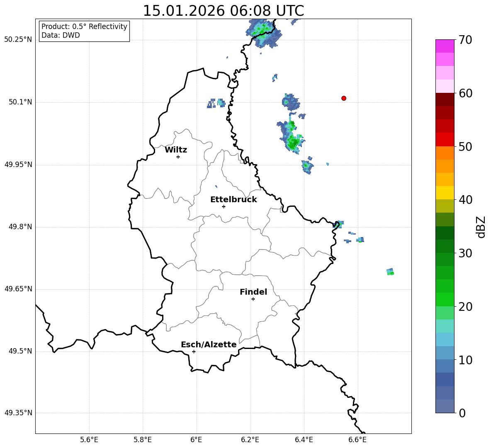Click the 49.35°N latitude label

18,413
